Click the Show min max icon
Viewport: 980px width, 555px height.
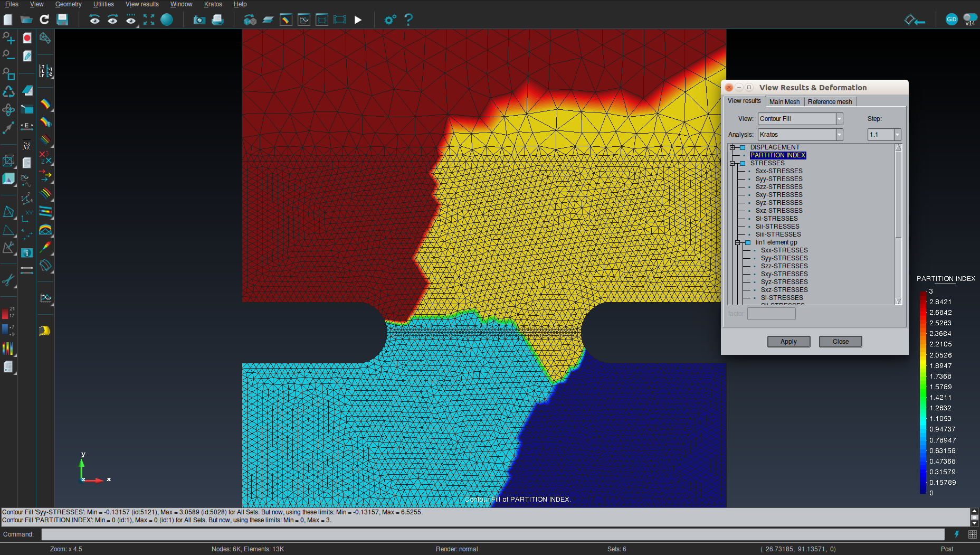45,157
